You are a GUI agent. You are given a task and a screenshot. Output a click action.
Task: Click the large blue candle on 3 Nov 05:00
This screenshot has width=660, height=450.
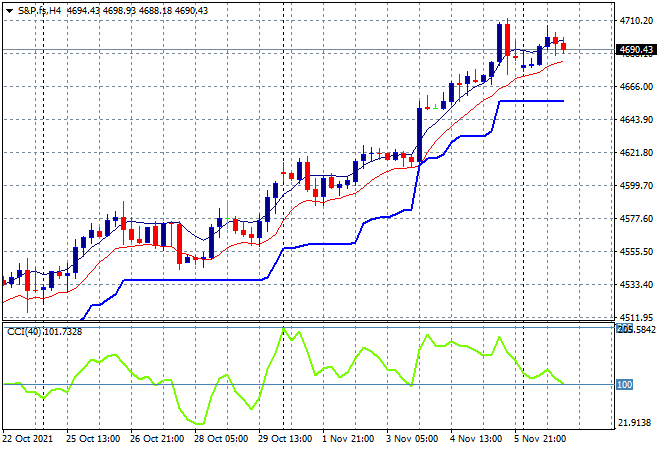pyautogui.click(x=420, y=135)
